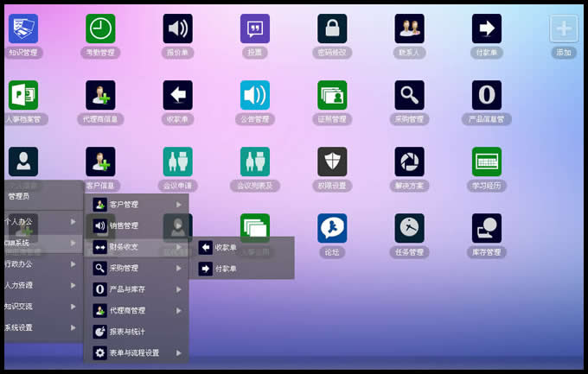Viewport: 588px width, 374px height.
Task: Choose 收款单 in the 财务收支 flyout
Action: (x=242, y=248)
